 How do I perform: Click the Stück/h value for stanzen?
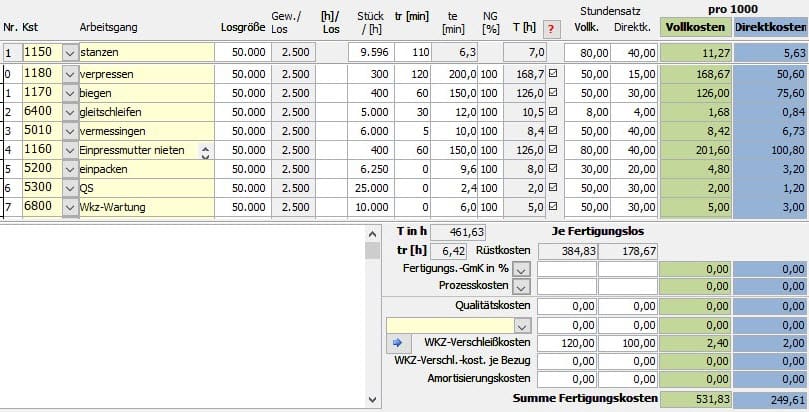(x=372, y=52)
